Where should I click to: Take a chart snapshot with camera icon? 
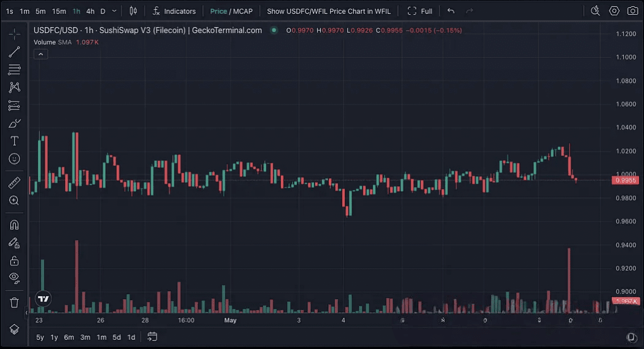(x=633, y=11)
